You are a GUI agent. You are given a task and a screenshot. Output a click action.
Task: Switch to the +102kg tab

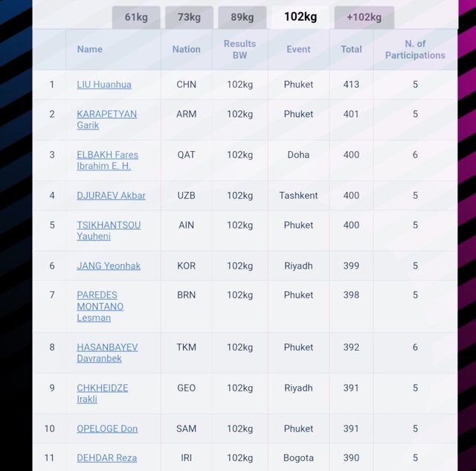pos(364,17)
